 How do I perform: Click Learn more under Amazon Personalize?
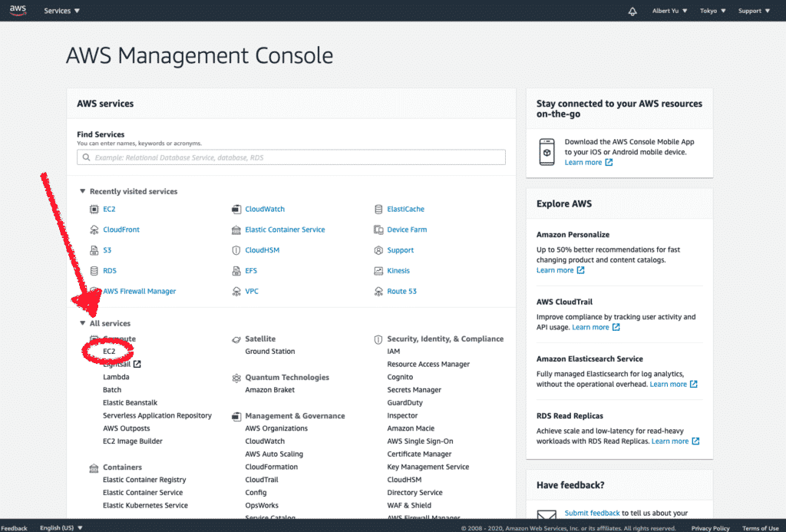560,270
